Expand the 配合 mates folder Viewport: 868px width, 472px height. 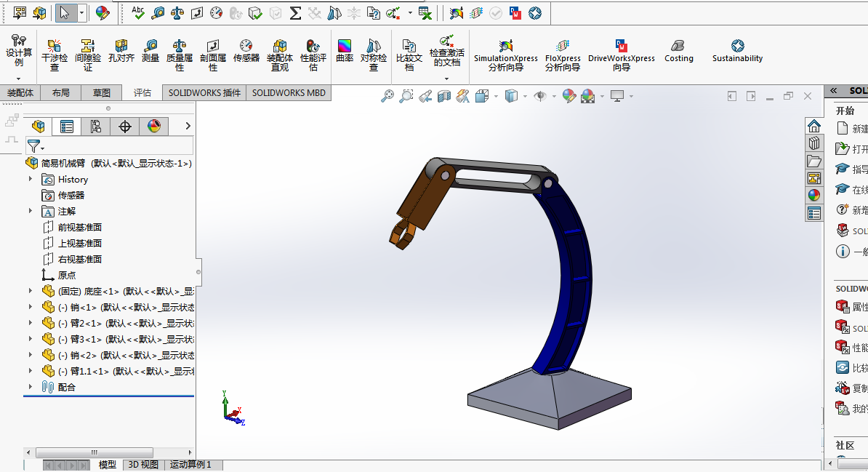pyautogui.click(x=31, y=387)
